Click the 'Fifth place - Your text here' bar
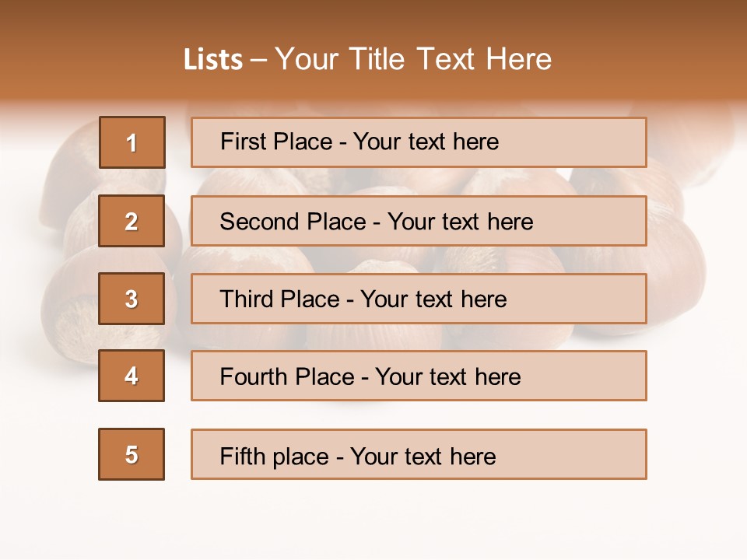The width and height of the screenshot is (747, 560). pyautogui.click(x=419, y=454)
